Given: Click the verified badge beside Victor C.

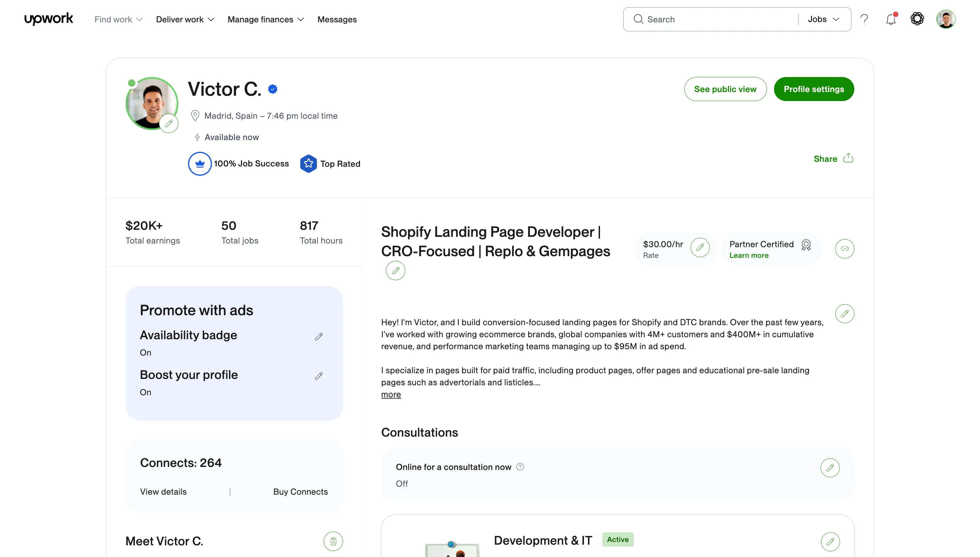Looking at the screenshot, I should point(273,89).
